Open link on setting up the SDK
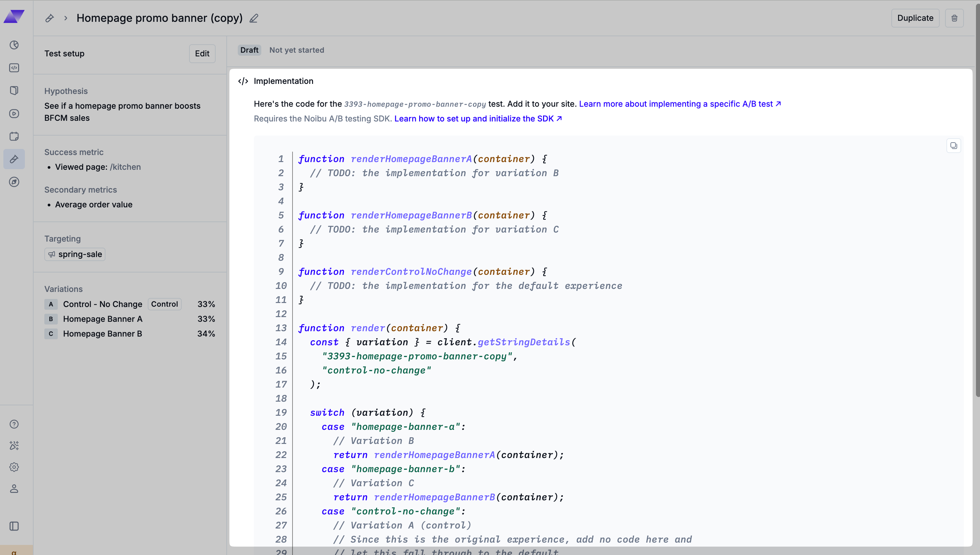Screen dimensions: 980x555 click(x=478, y=119)
